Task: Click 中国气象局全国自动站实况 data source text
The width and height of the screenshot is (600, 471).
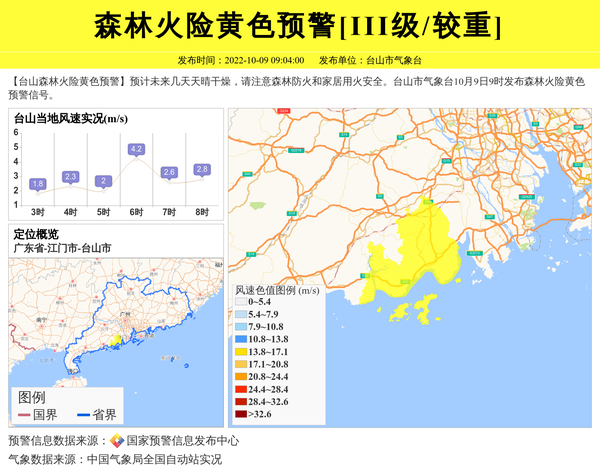Action: (x=154, y=460)
